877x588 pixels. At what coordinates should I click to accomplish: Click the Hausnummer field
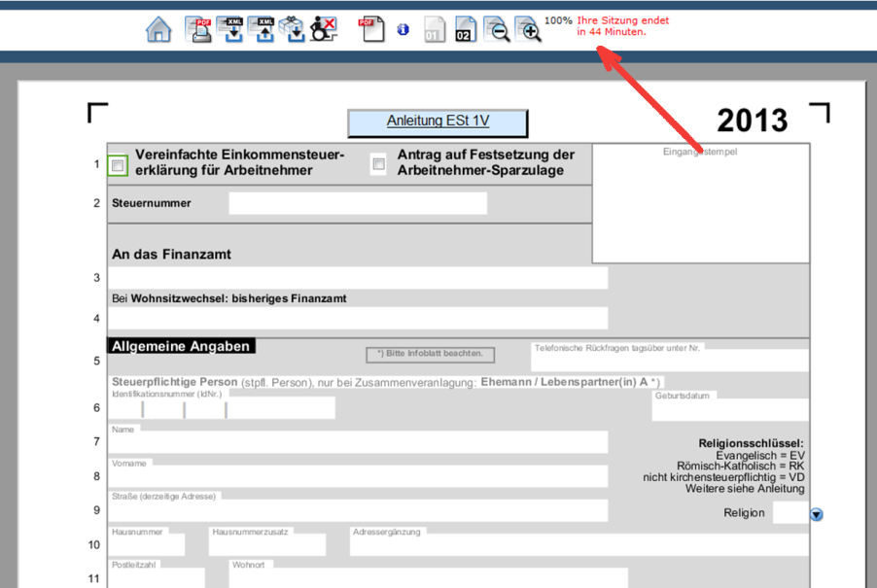147,545
